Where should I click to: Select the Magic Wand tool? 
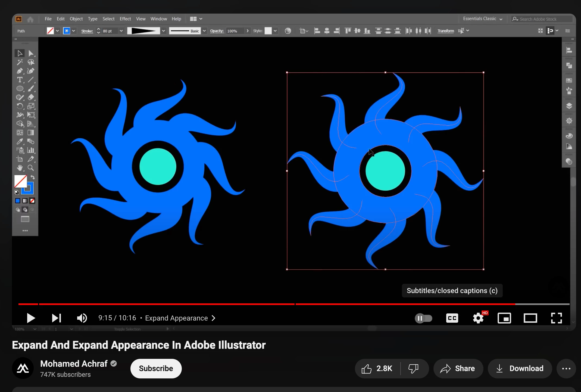[20, 62]
